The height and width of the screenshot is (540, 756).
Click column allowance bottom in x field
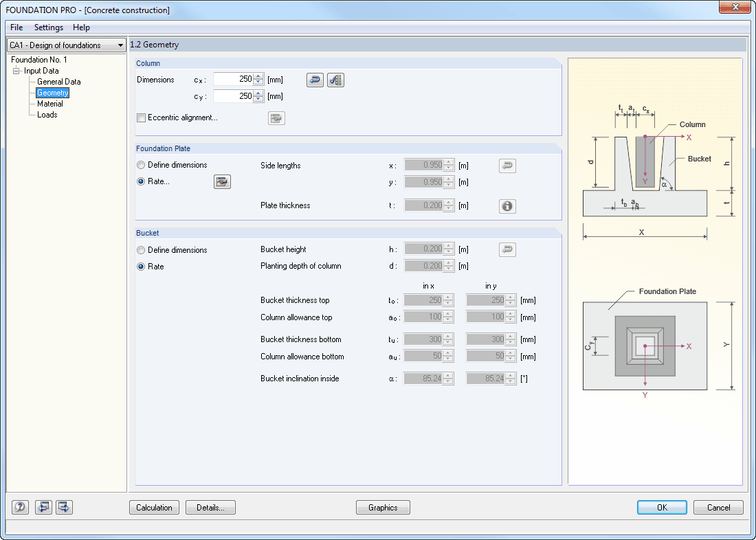[x=424, y=357]
